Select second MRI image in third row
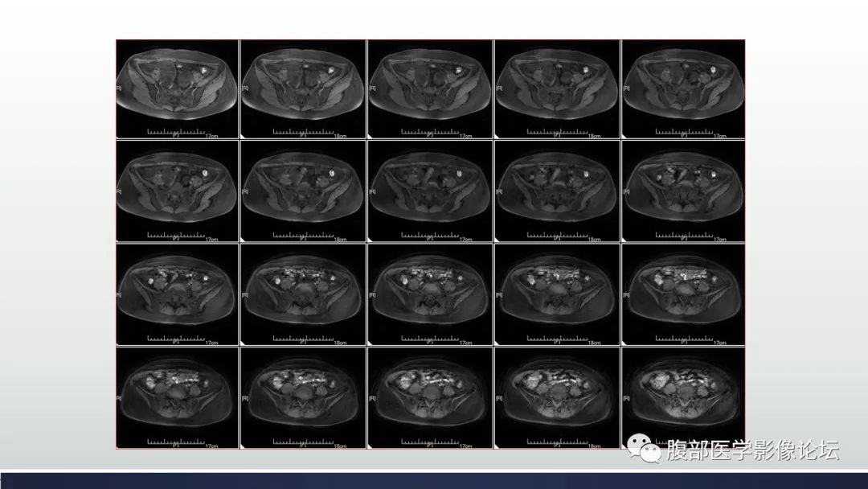Screen dimensions: 868x489 [x=304, y=294]
